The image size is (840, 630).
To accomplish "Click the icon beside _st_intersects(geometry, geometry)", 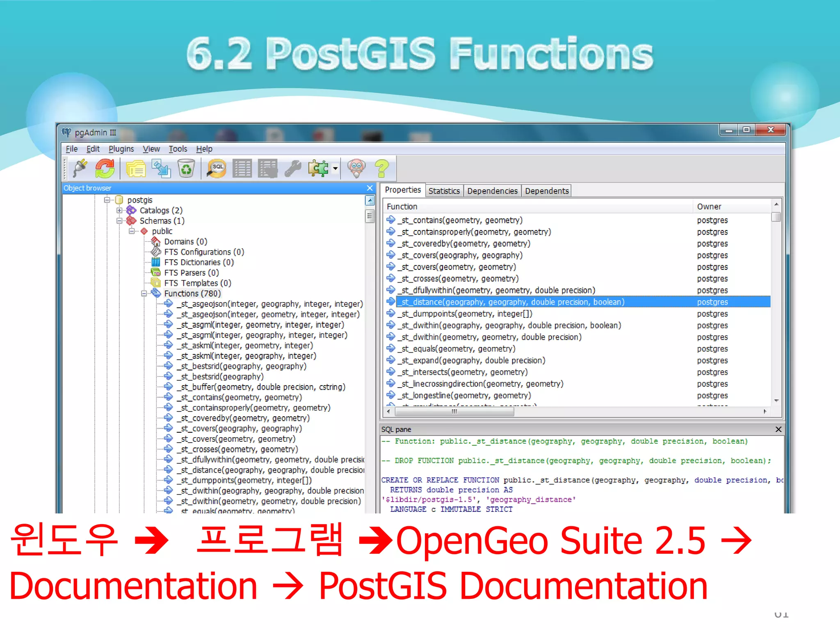I will pyautogui.click(x=391, y=372).
